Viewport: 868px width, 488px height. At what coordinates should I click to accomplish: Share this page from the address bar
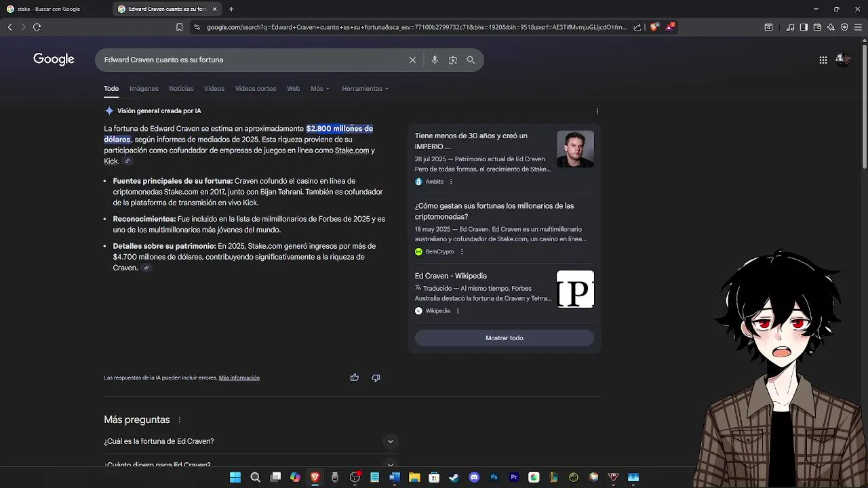637,27
